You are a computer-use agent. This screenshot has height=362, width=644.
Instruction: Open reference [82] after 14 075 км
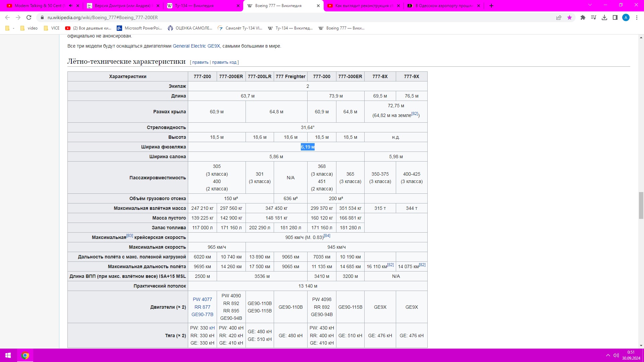click(422, 265)
